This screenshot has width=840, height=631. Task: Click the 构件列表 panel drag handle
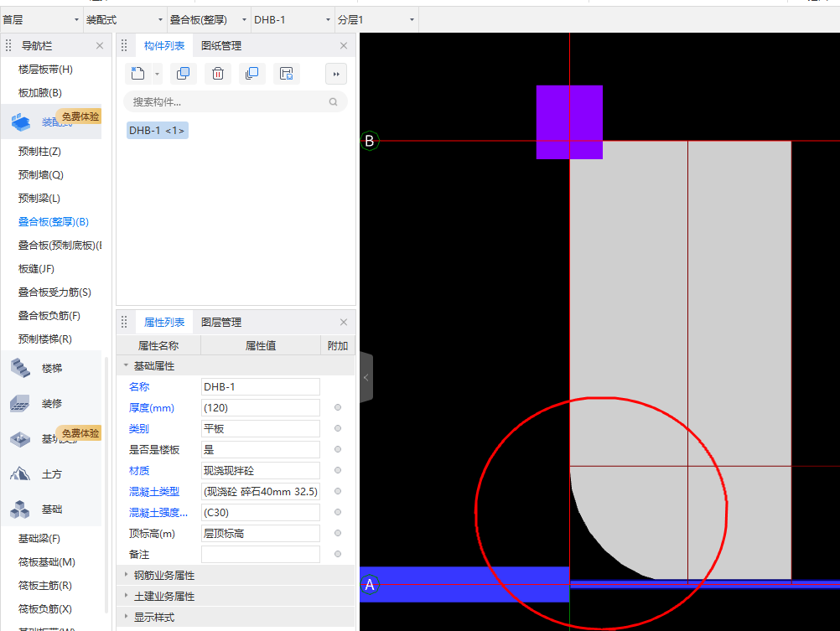124,45
